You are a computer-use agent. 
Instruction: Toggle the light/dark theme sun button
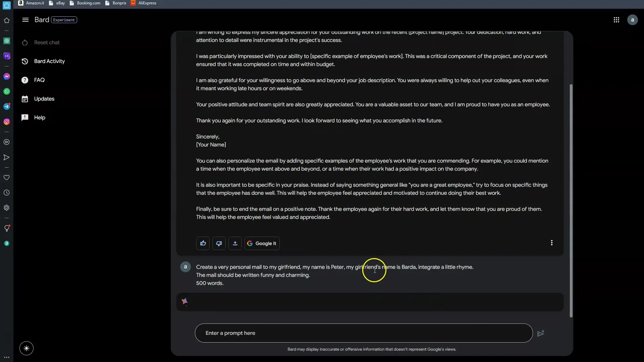[x=26, y=348]
